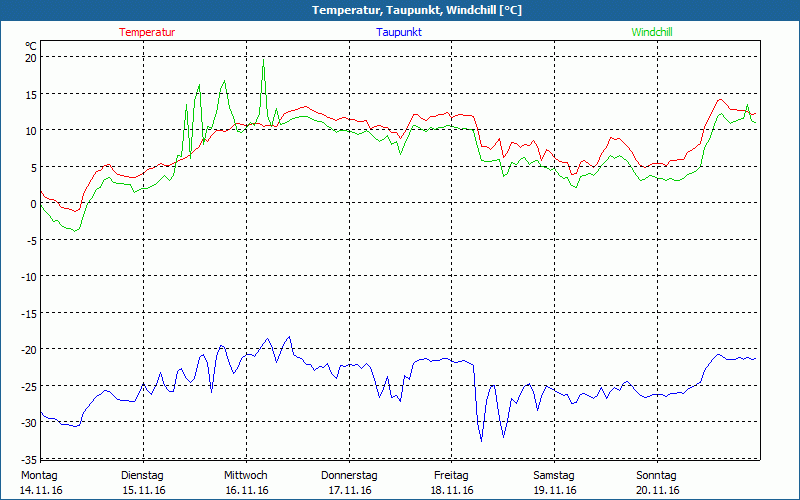
Task: Click the date 17.11.16 on x-axis
Action: [x=350, y=490]
